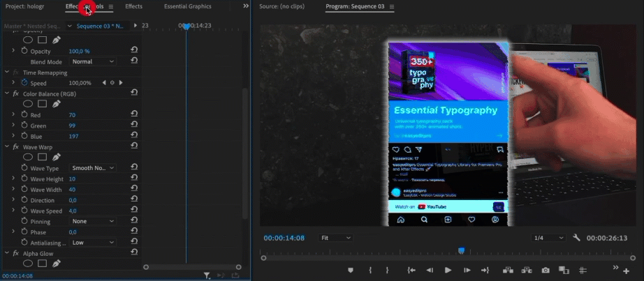Go to Out point
The width and height of the screenshot is (644, 281).
pyautogui.click(x=485, y=270)
